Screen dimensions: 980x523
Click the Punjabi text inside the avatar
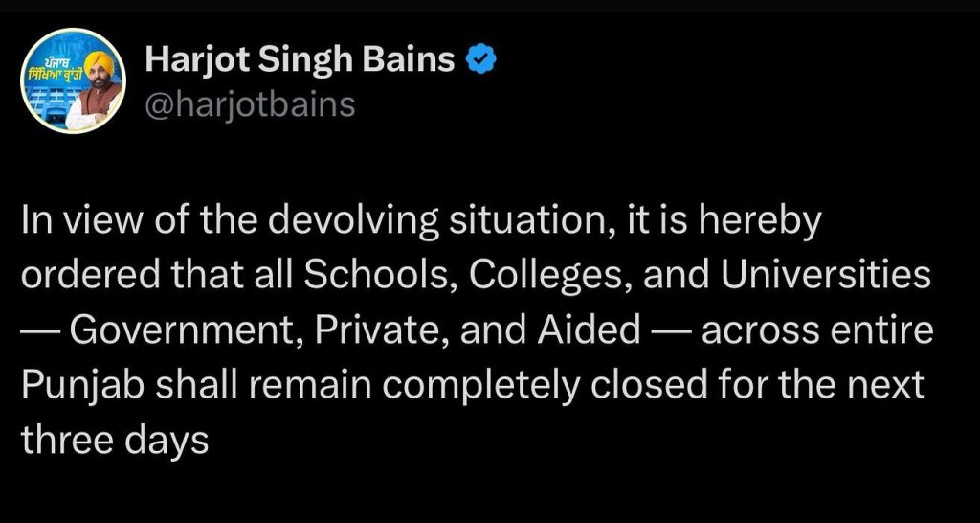pos(52,69)
